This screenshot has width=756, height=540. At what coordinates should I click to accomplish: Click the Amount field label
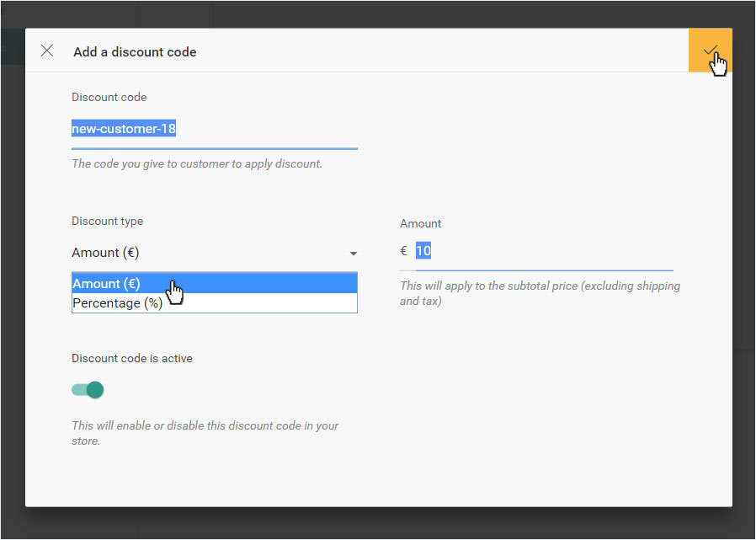[420, 223]
